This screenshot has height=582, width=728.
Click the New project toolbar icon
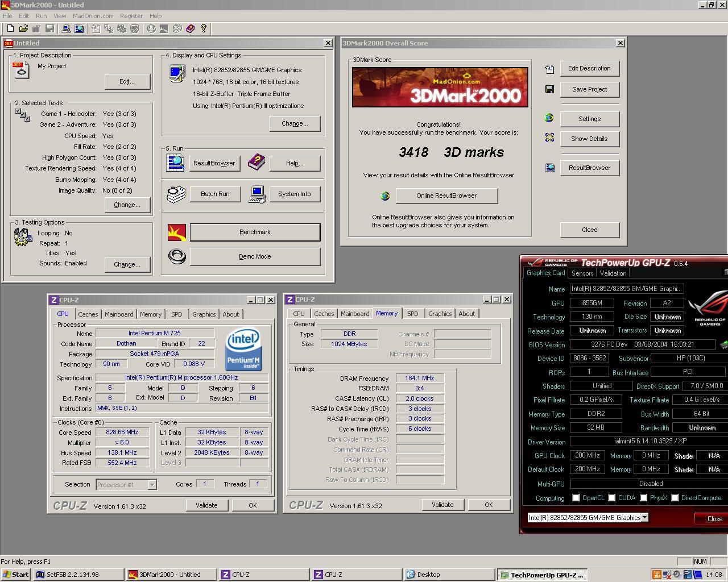(10, 28)
